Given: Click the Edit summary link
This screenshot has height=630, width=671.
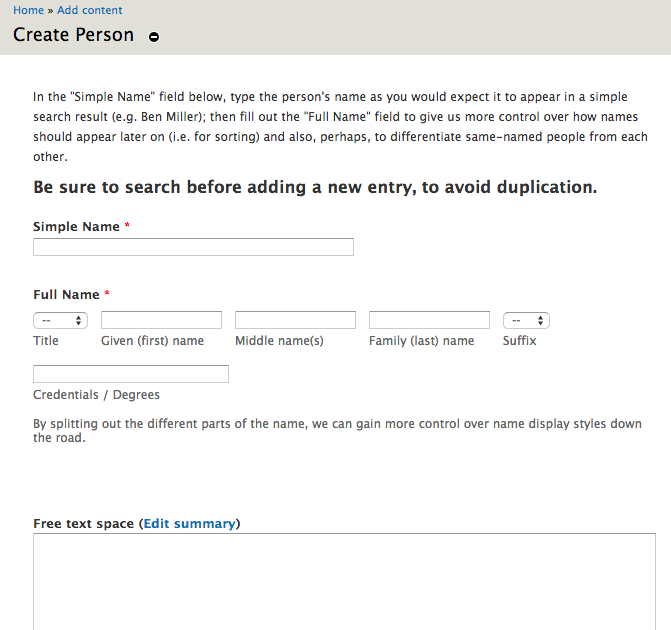Looking at the screenshot, I should [x=189, y=523].
